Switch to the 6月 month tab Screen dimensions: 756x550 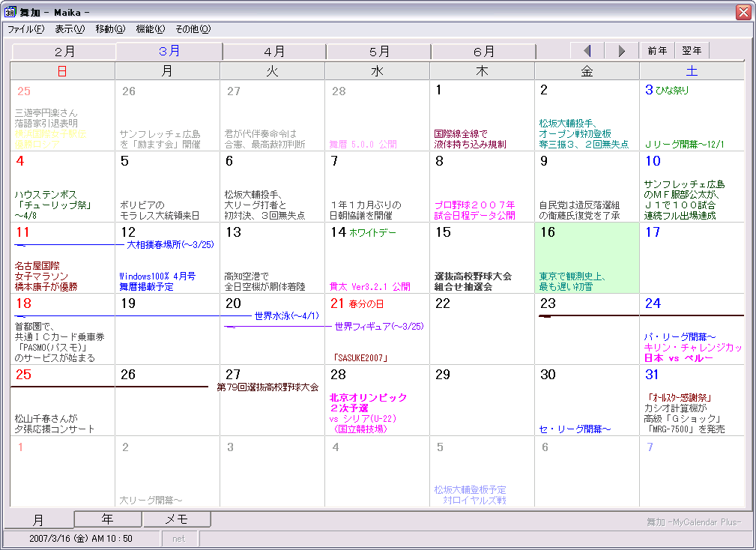pos(484,52)
